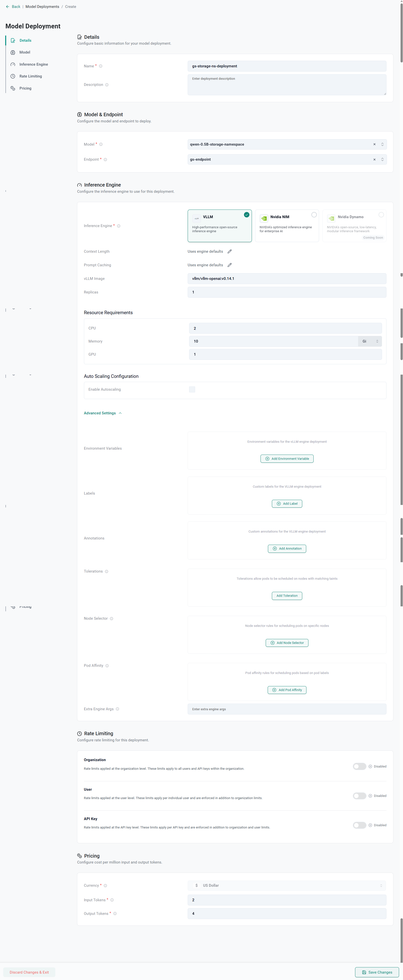Toggle Organization rate limiting on
The height and width of the screenshot is (980, 403).
click(359, 766)
